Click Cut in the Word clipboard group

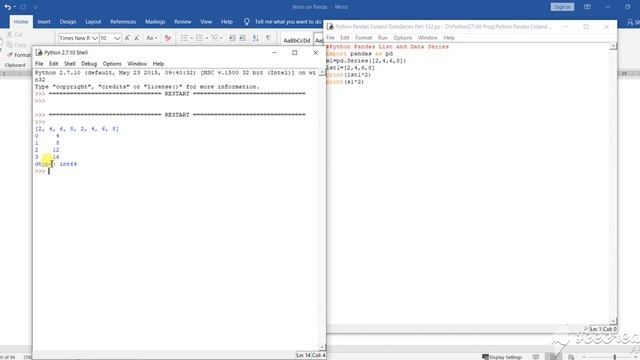(x=15, y=35)
